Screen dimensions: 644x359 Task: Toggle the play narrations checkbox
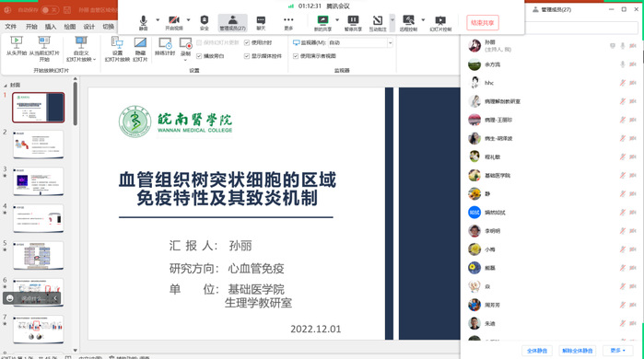click(x=199, y=56)
